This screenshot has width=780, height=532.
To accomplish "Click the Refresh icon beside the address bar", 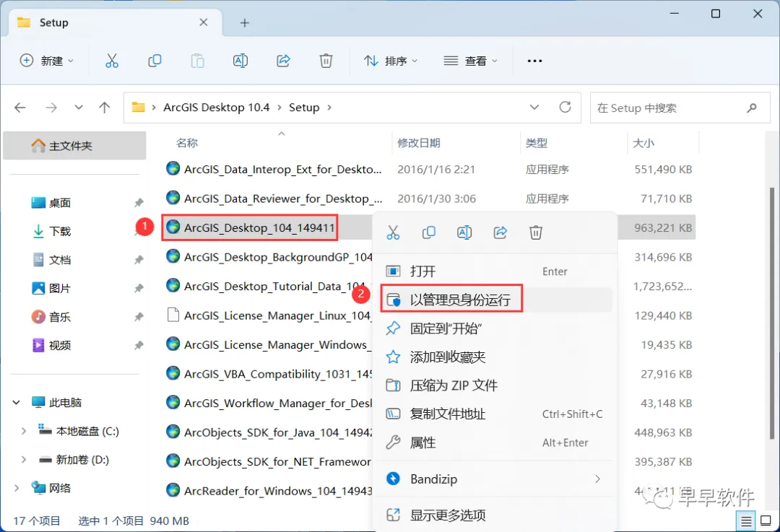I will (x=565, y=107).
